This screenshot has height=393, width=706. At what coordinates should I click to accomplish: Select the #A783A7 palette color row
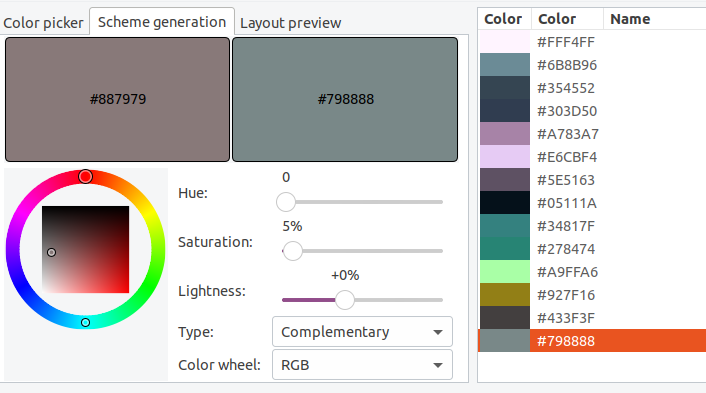click(x=592, y=134)
